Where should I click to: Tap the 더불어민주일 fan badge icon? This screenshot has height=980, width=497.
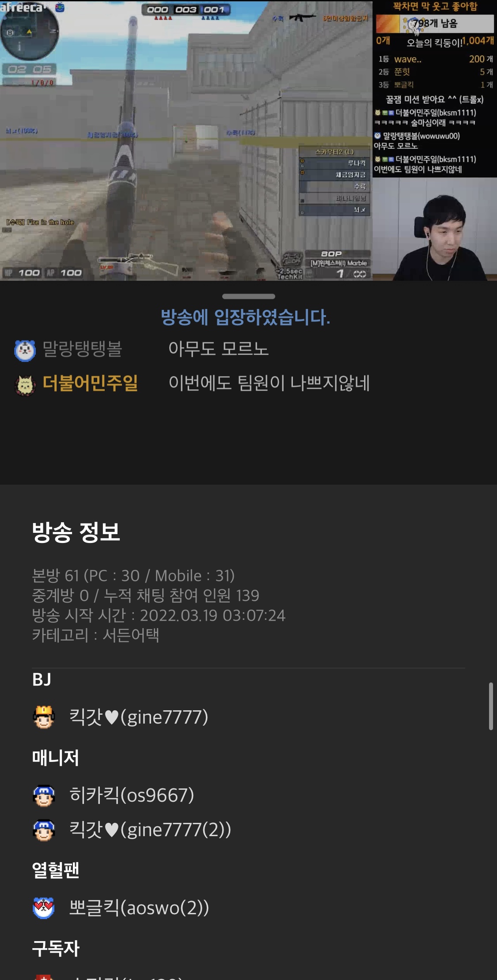click(x=25, y=385)
